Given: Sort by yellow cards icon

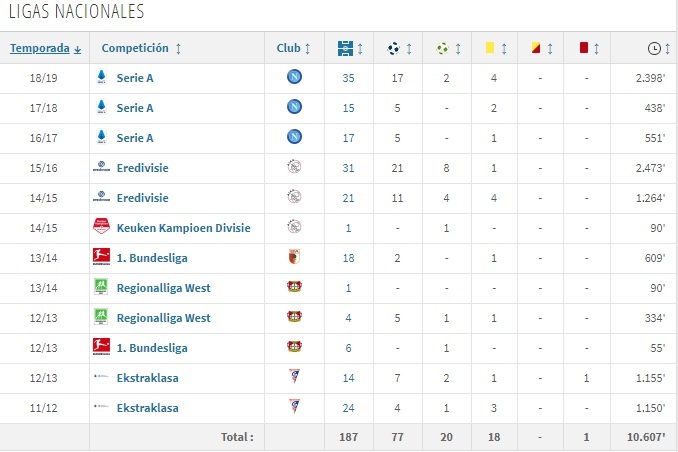Looking at the screenshot, I should (489, 48).
